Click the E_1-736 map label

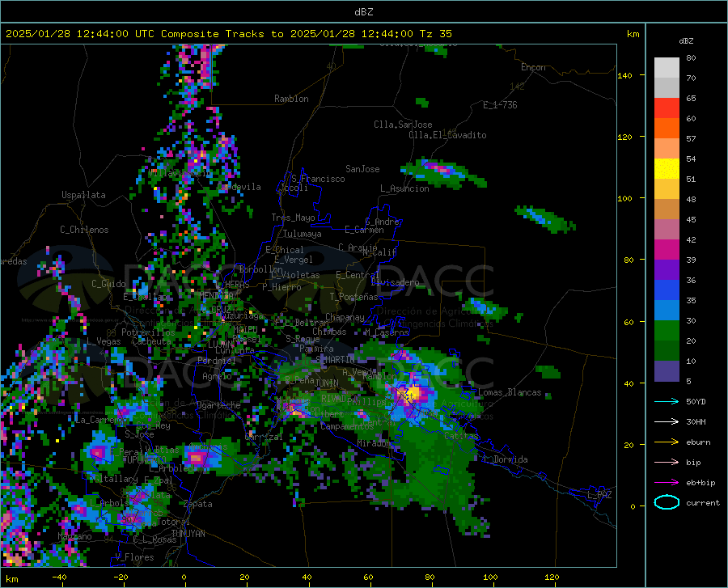(x=500, y=105)
